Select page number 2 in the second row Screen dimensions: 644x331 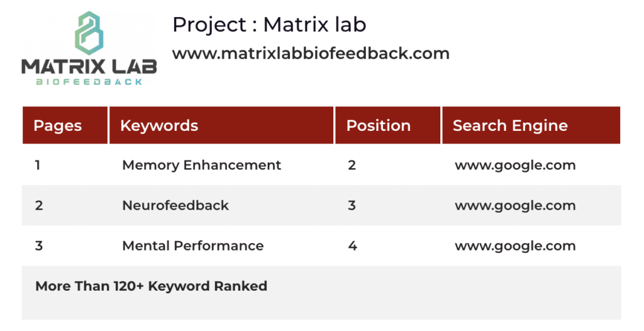tap(39, 205)
